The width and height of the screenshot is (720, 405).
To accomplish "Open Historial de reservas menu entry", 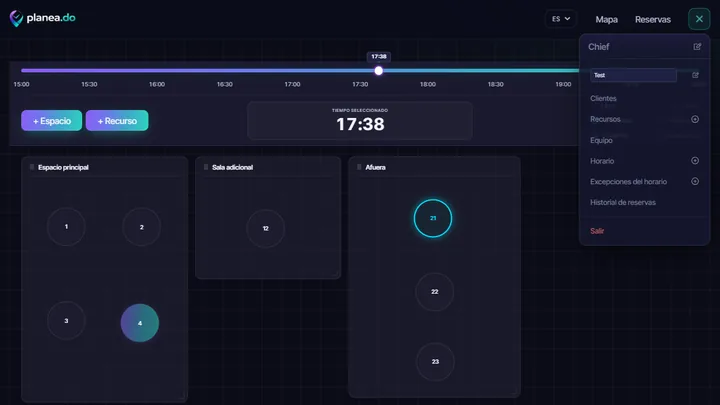I will pos(623,202).
